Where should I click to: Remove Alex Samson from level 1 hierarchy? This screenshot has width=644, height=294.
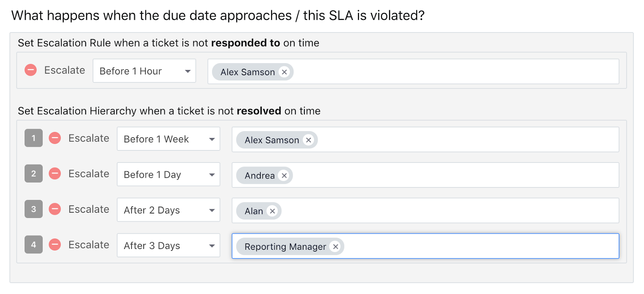309,140
